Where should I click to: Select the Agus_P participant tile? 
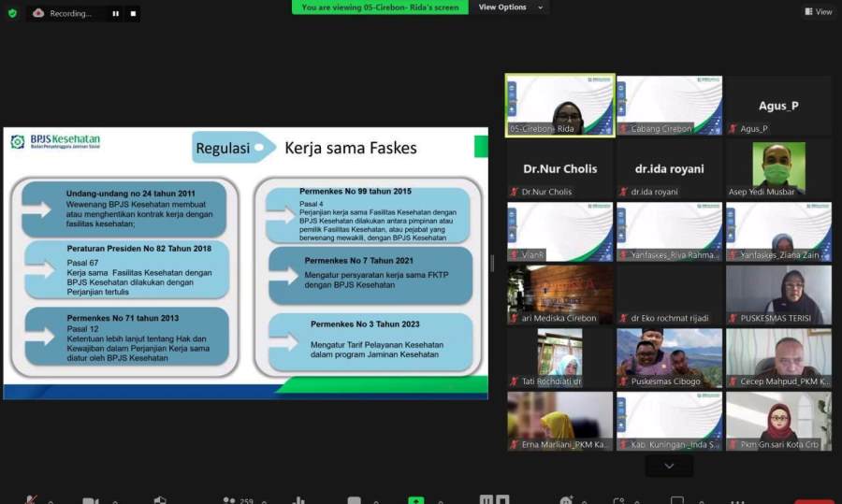point(778,106)
